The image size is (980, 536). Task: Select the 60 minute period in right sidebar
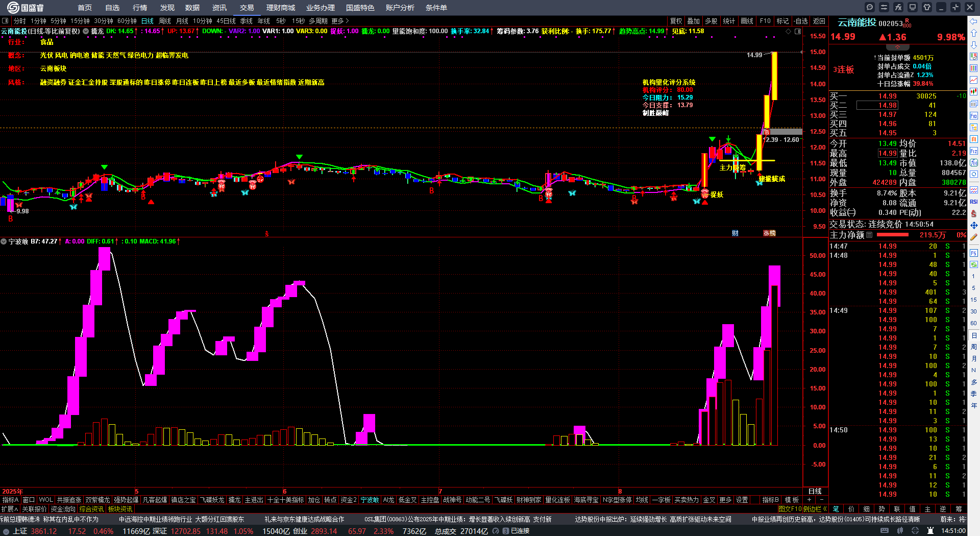[974, 323]
